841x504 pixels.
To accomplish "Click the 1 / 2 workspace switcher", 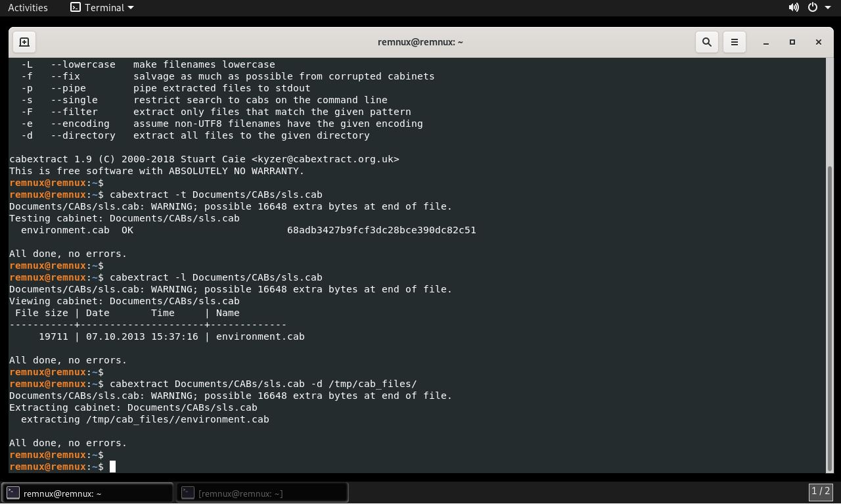I will [821, 492].
